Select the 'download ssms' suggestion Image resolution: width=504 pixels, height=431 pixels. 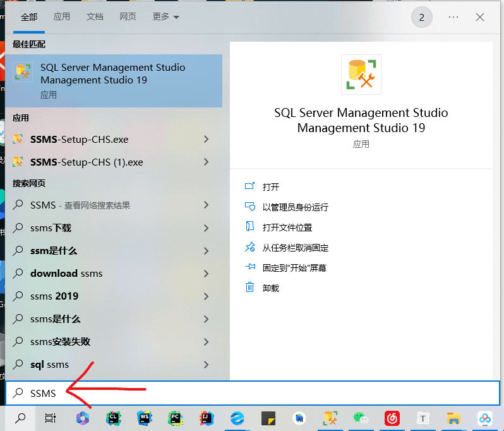(x=114, y=274)
